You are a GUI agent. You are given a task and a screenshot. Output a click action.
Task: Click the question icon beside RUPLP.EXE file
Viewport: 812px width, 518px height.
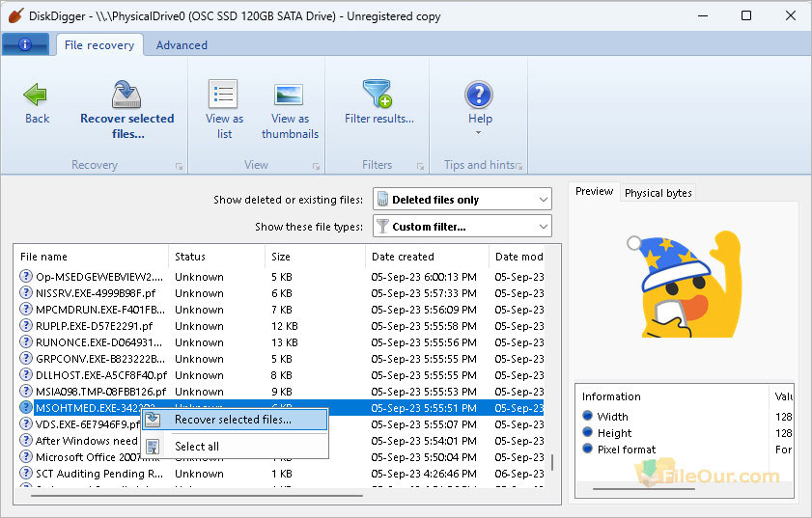pyautogui.click(x=26, y=325)
